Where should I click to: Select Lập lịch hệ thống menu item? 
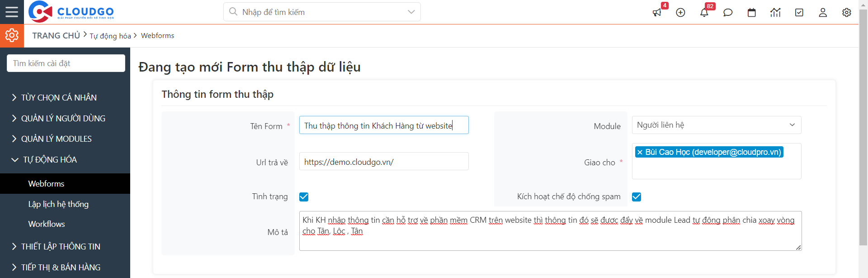pyautogui.click(x=58, y=204)
